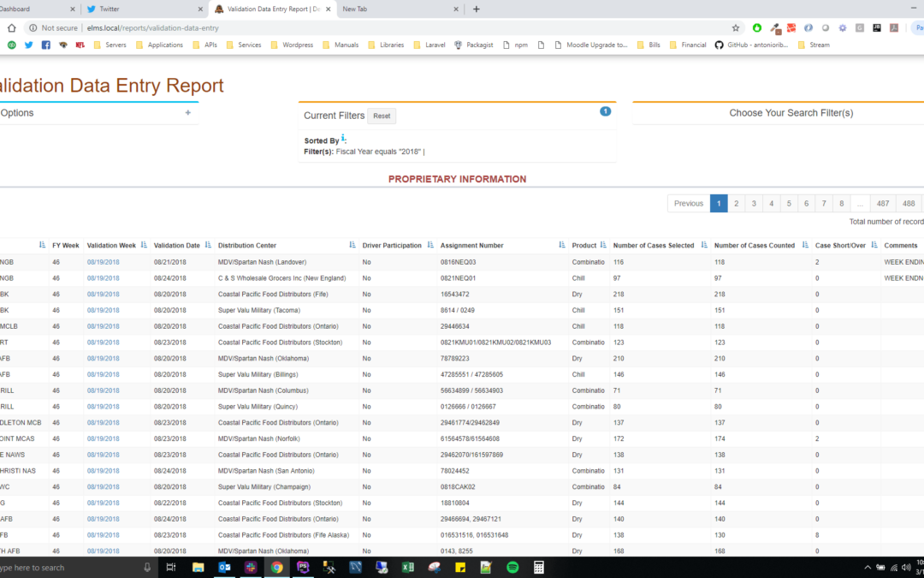
Task: Close the Validation Data Entry Report tab
Action: (x=329, y=9)
